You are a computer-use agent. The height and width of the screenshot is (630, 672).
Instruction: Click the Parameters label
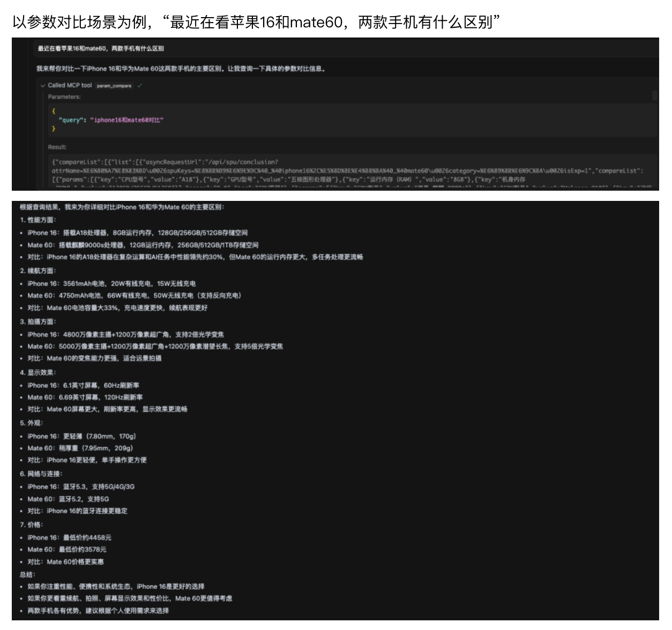64,97
